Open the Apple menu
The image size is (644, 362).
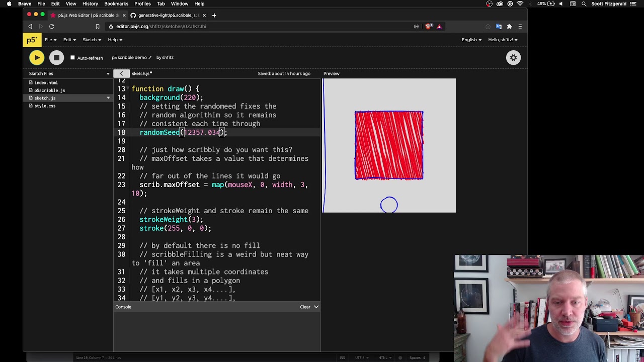pyautogui.click(x=9, y=4)
